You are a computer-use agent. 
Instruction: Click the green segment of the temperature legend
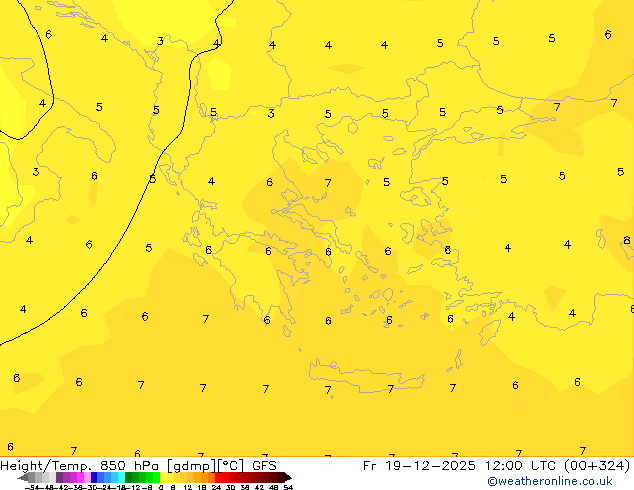142,477
